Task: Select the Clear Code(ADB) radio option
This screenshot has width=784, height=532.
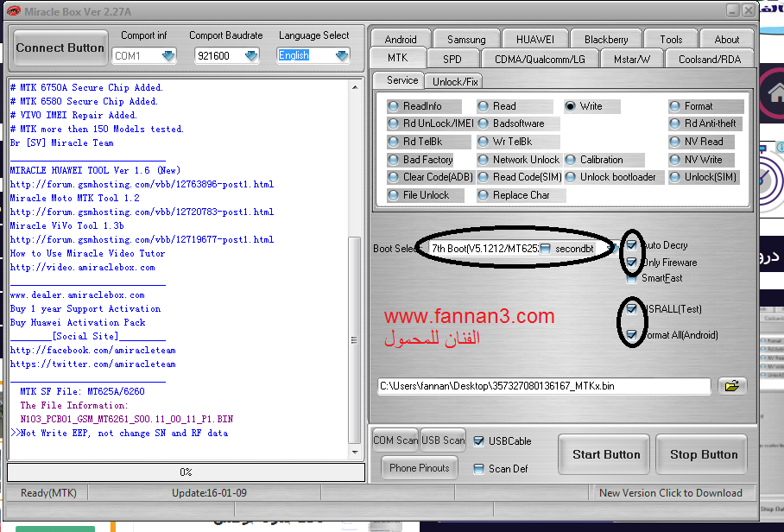Action: click(394, 177)
